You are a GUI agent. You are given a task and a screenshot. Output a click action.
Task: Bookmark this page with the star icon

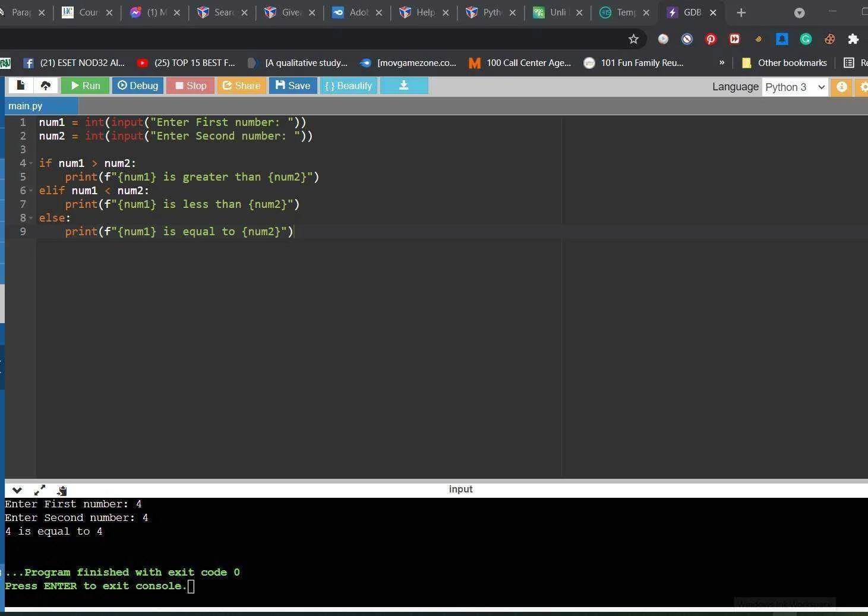633,39
